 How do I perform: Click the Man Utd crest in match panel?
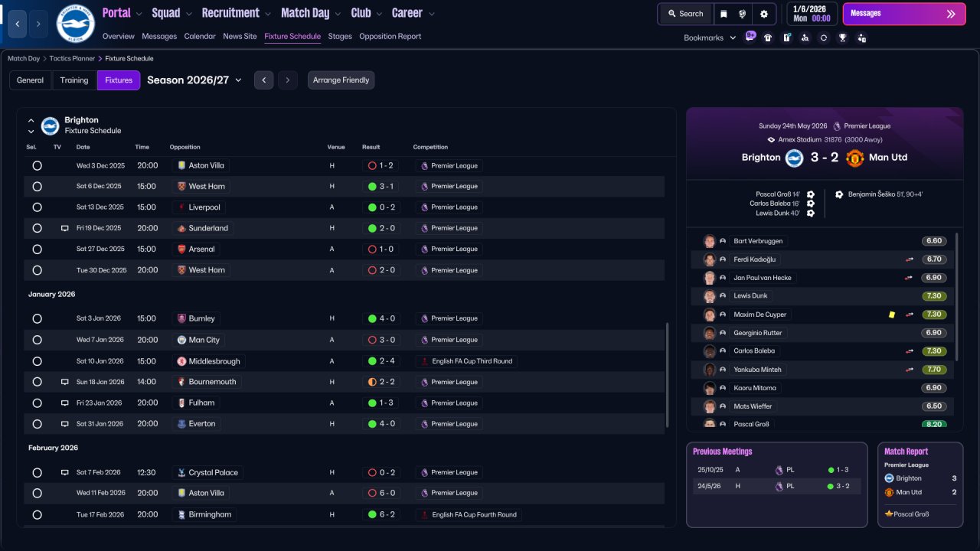[855, 158]
